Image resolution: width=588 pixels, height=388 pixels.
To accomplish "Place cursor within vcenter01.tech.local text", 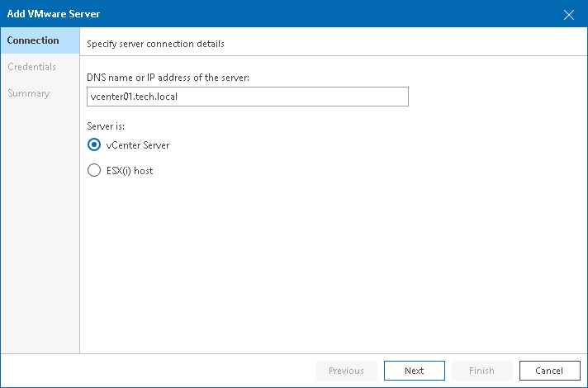I will point(134,97).
